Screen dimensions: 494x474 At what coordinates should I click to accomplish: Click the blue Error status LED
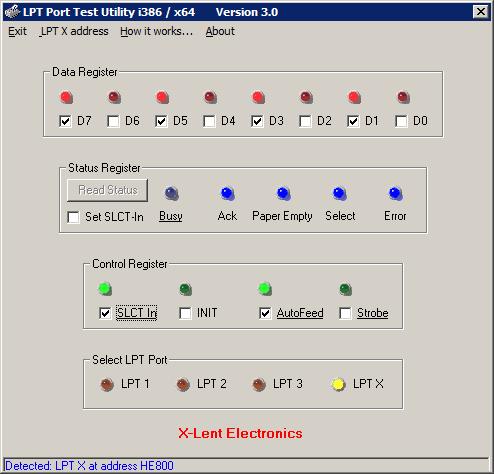coord(396,193)
